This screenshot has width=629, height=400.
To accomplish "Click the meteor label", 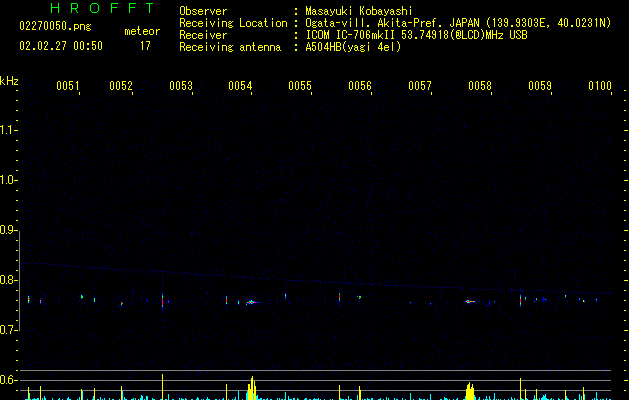I will (142, 31).
